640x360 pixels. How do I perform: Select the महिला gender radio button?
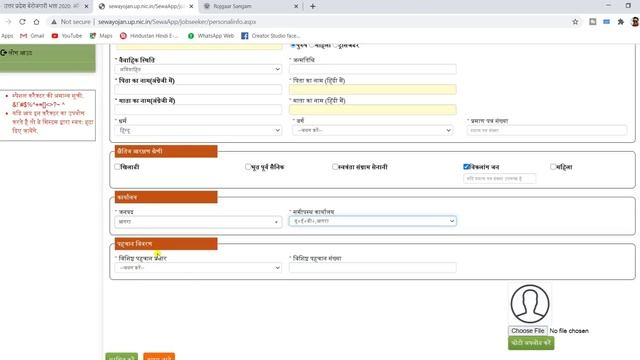click(x=312, y=45)
